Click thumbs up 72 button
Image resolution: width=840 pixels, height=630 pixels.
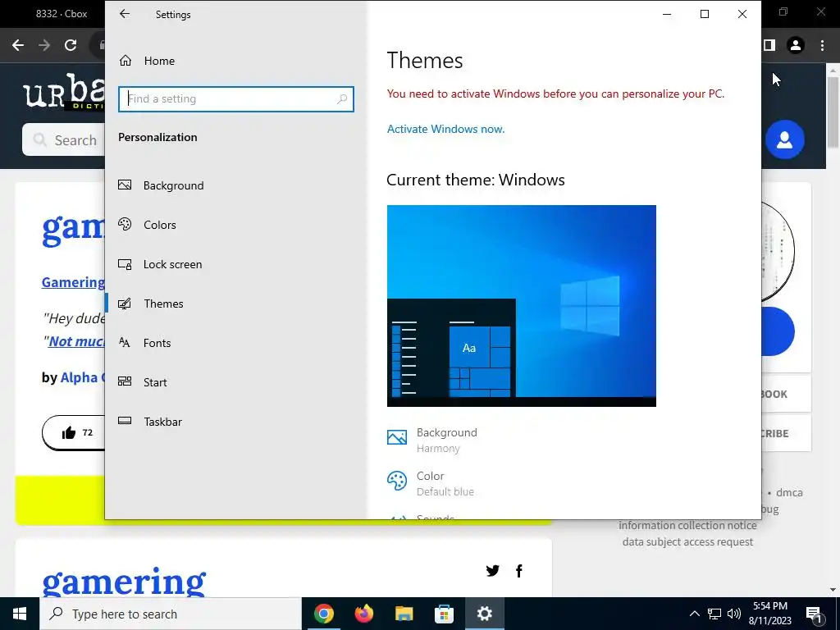point(73,432)
